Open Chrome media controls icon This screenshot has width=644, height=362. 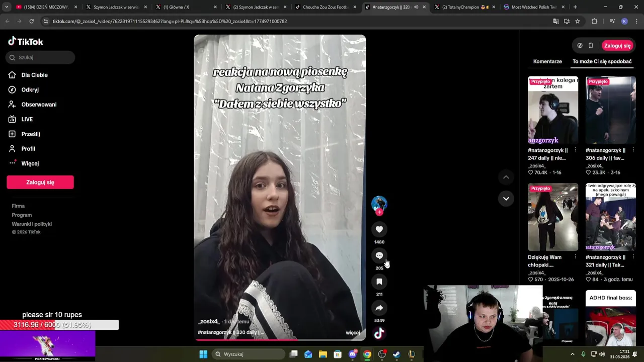(x=612, y=21)
